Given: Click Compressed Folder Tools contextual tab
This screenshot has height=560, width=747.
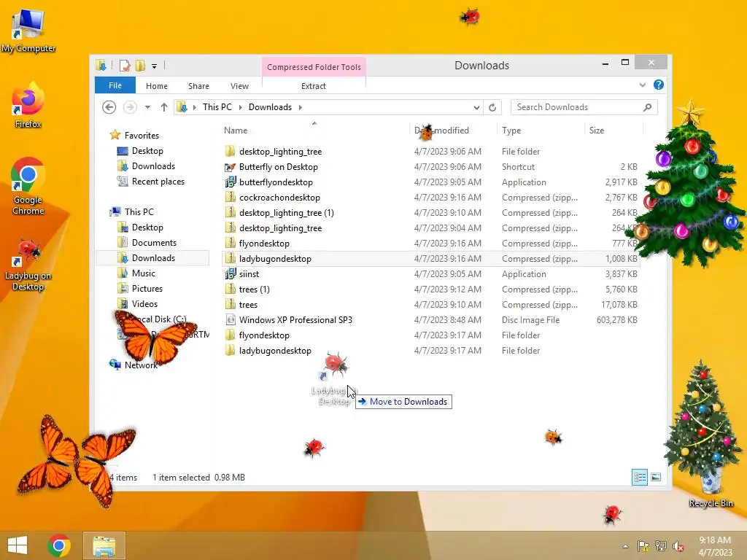Looking at the screenshot, I should click(x=314, y=67).
